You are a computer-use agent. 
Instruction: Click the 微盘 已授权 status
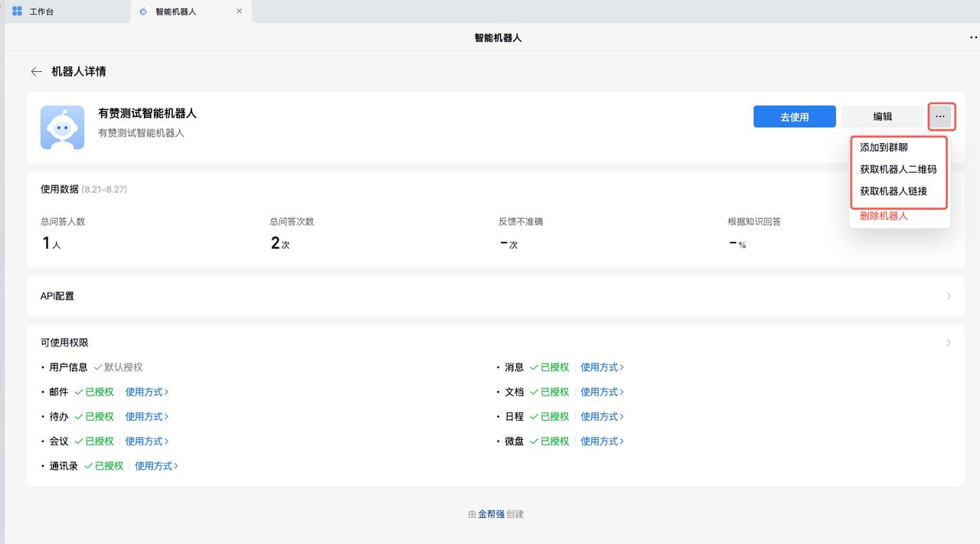tap(550, 441)
